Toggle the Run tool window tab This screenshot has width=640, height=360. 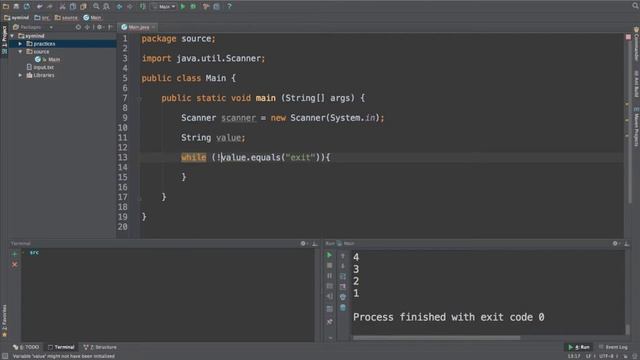[579, 347]
